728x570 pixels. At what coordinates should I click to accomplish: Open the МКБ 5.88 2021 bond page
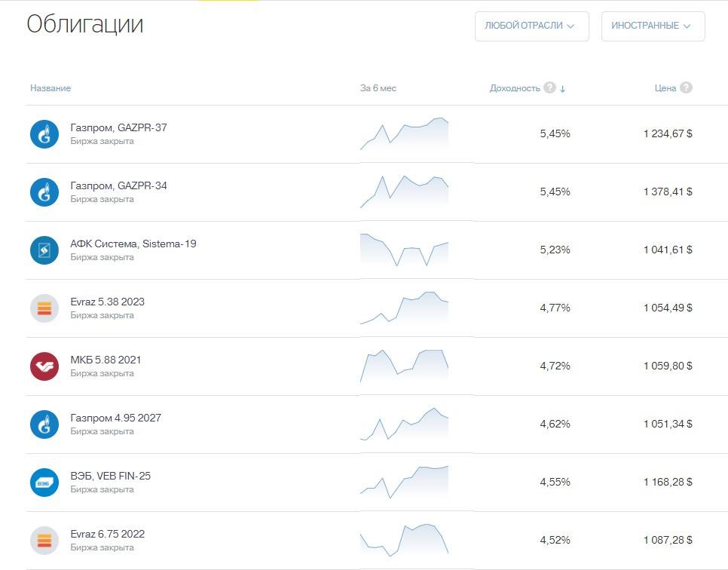(106, 360)
